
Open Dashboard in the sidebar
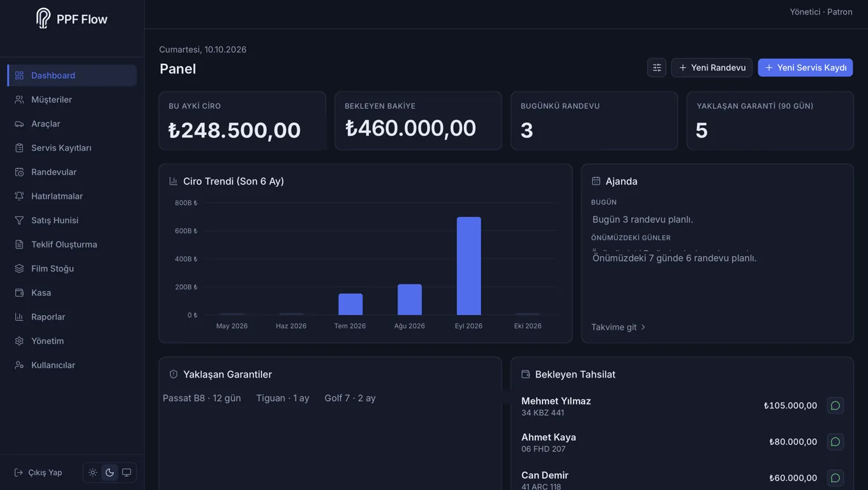(x=72, y=75)
